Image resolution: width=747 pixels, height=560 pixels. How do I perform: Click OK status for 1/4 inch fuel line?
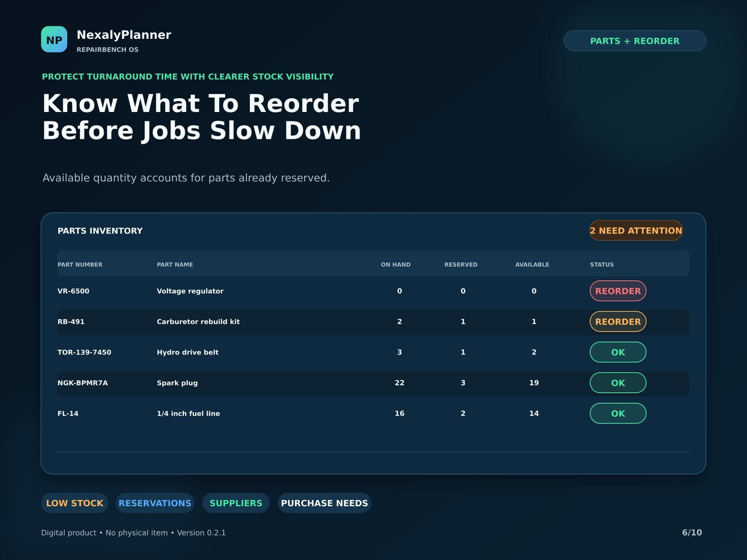(x=618, y=414)
